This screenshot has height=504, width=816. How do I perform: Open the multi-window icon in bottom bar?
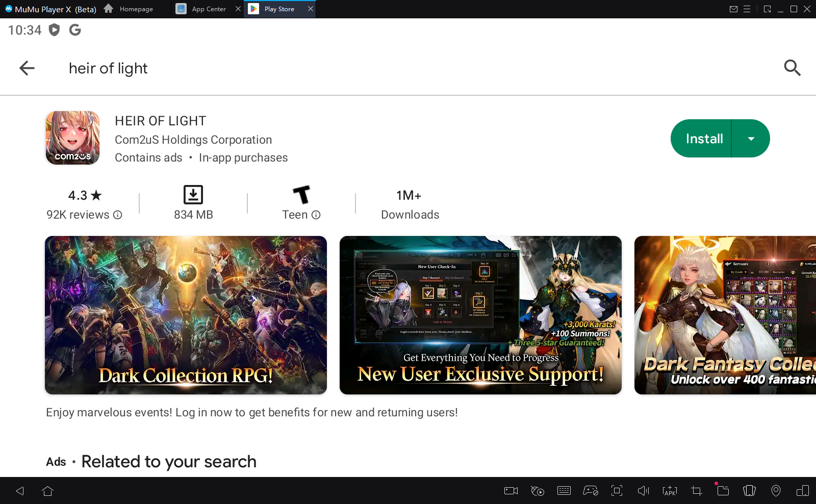803,491
